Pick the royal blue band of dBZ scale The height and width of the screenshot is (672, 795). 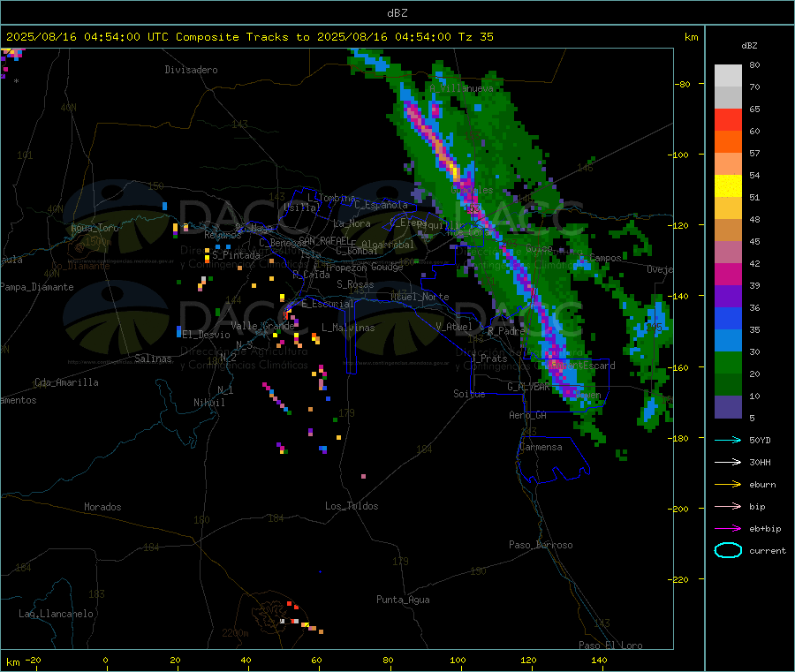(728, 318)
